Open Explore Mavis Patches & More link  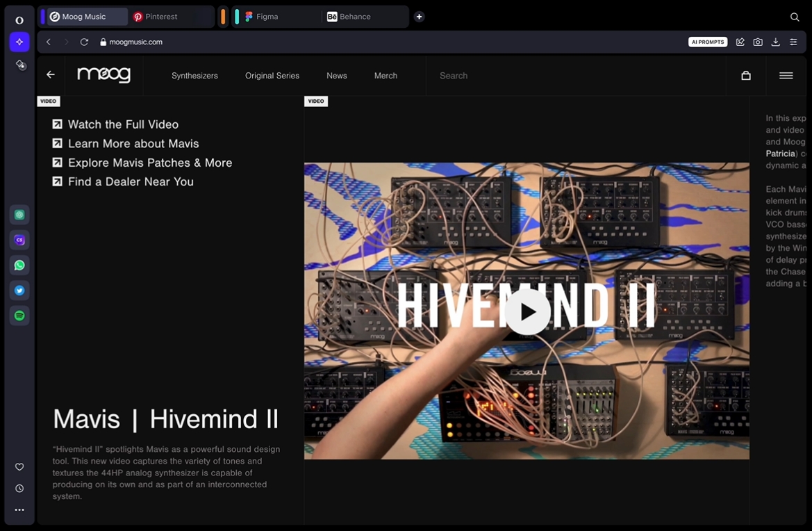point(150,163)
